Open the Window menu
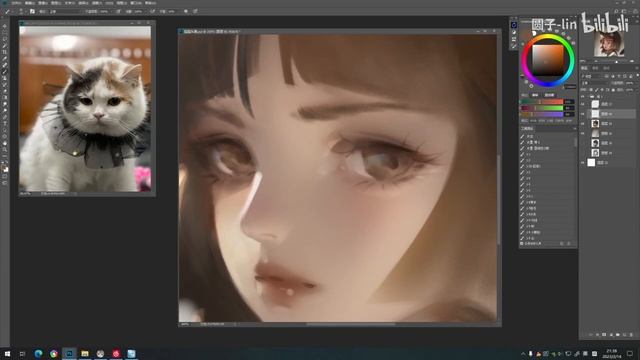 coord(135,3)
